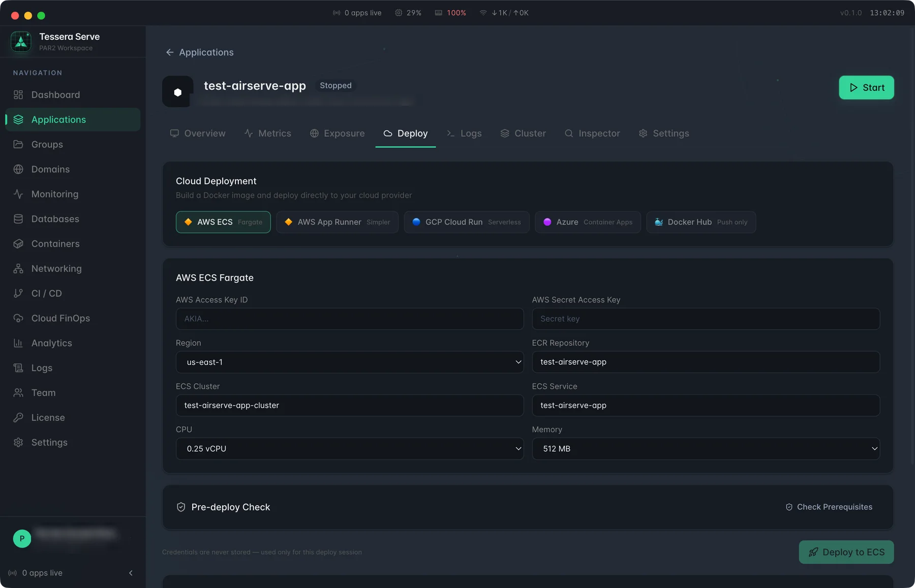915x588 pixels.
Task: Click the Cloud FinOps icon
Action: pos(18,318)
